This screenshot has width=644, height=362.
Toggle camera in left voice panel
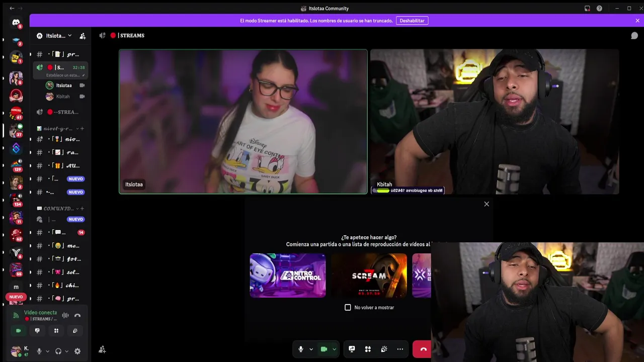coord(19,331)
